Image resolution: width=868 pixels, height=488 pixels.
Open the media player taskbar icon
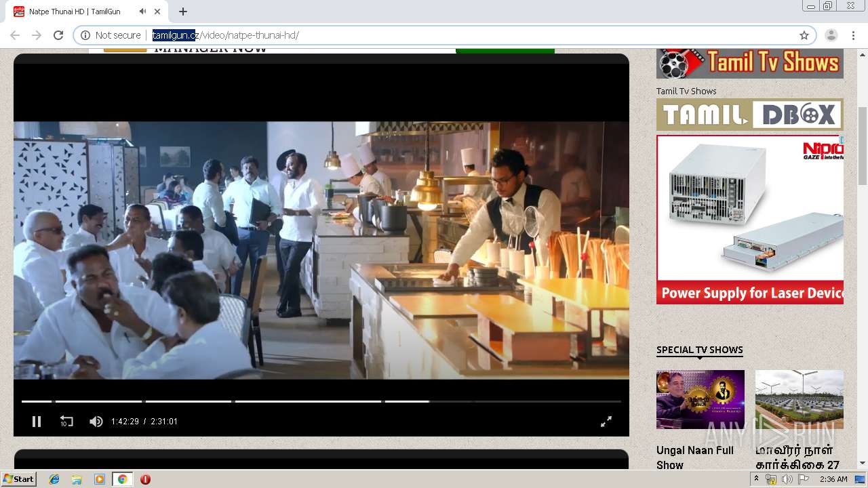[x=100, y=479]
